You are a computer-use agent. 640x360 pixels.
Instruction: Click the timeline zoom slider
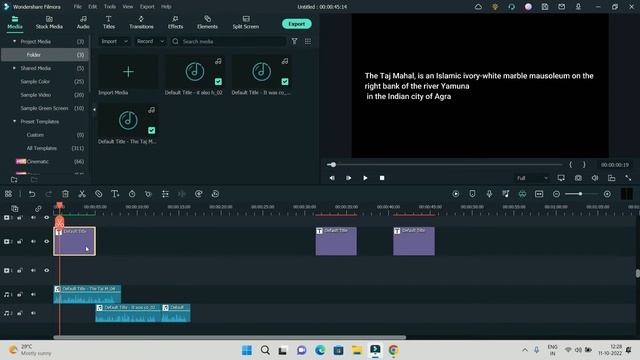pyautogui.click(x=582, y=194)
